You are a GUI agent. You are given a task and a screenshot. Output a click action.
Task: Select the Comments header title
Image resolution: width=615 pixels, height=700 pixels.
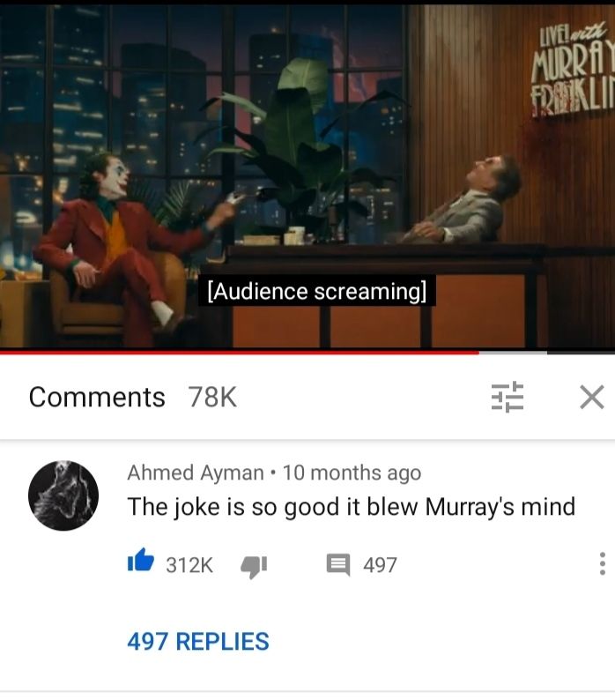[x=97, y=397]
